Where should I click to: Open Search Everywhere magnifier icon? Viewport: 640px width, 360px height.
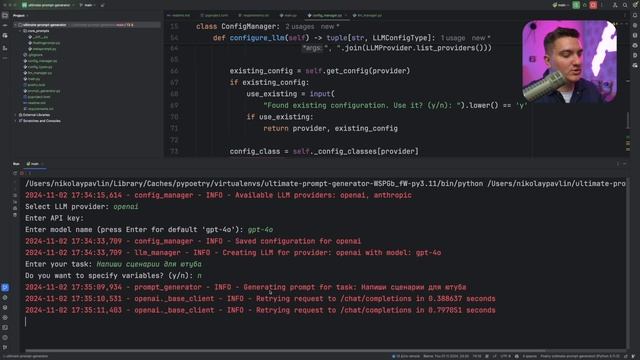point(625,5)
